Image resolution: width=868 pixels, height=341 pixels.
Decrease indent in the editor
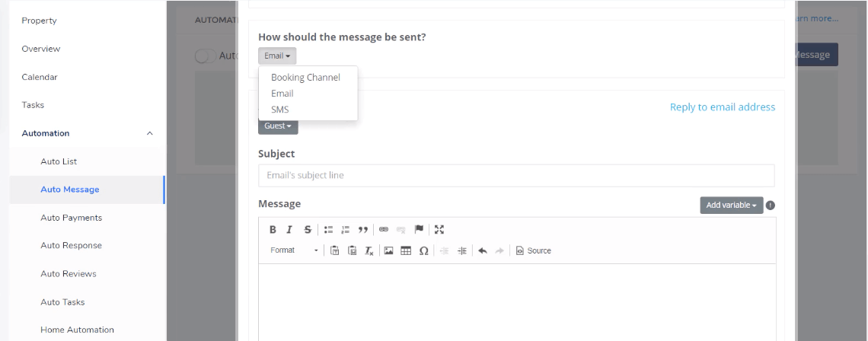click(444, 250)
